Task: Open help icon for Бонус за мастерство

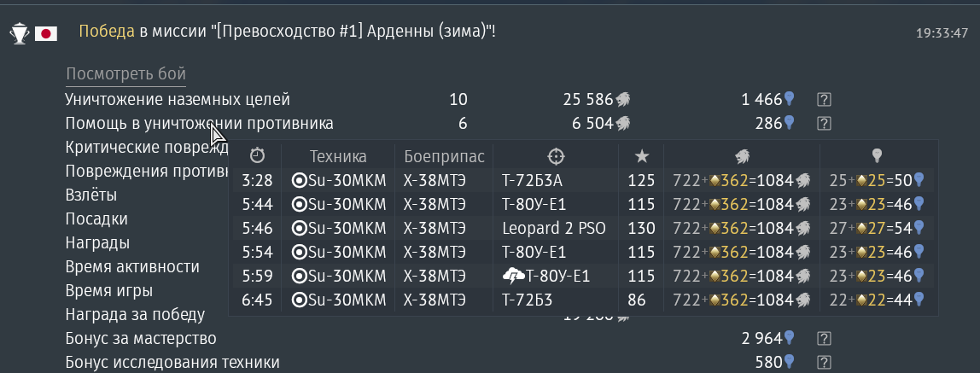Action: 823,339
